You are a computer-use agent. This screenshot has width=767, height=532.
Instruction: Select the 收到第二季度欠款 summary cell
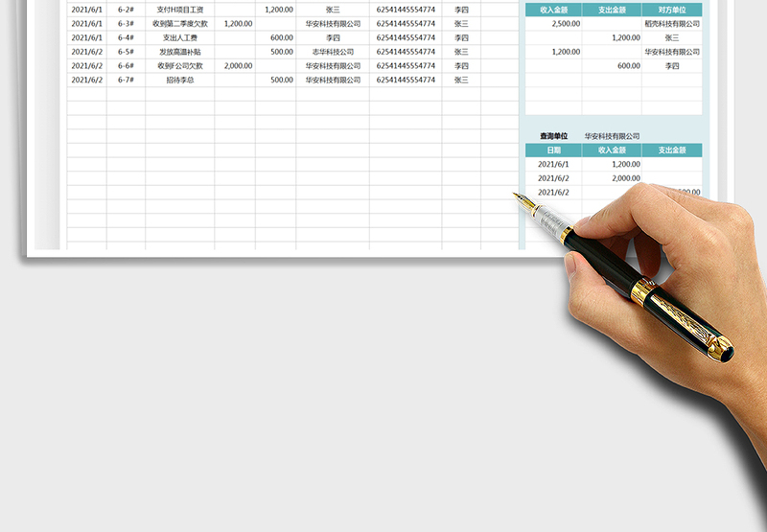180,24
